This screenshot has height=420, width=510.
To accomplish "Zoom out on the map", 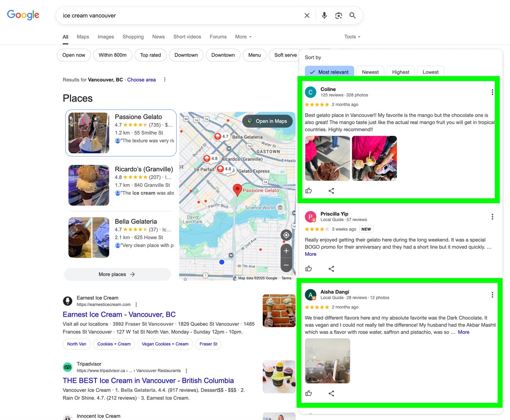I will coord(286,265).
